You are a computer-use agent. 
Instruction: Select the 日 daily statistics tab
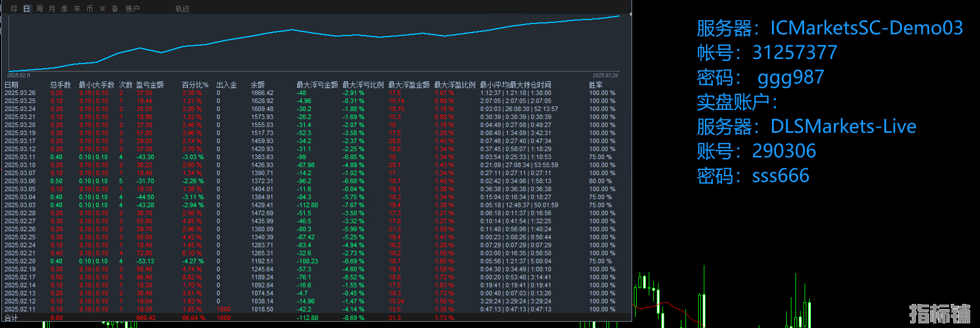(27, 9)
